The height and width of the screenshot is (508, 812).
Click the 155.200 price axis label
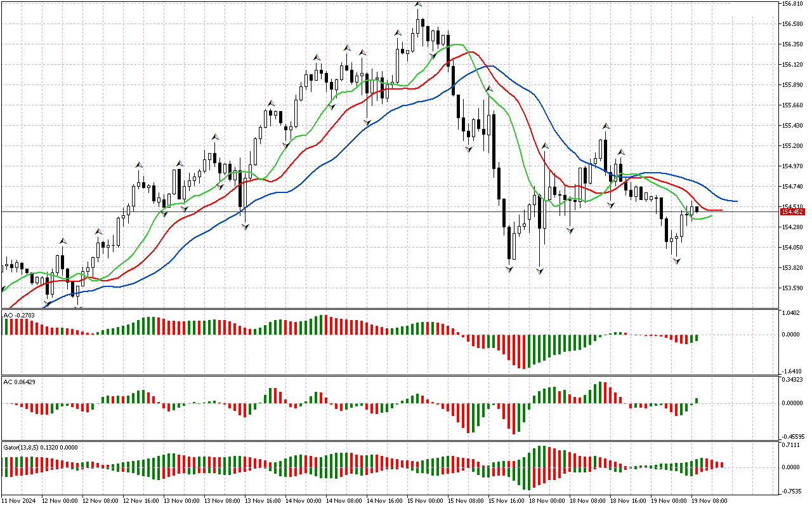coord(794,146)
